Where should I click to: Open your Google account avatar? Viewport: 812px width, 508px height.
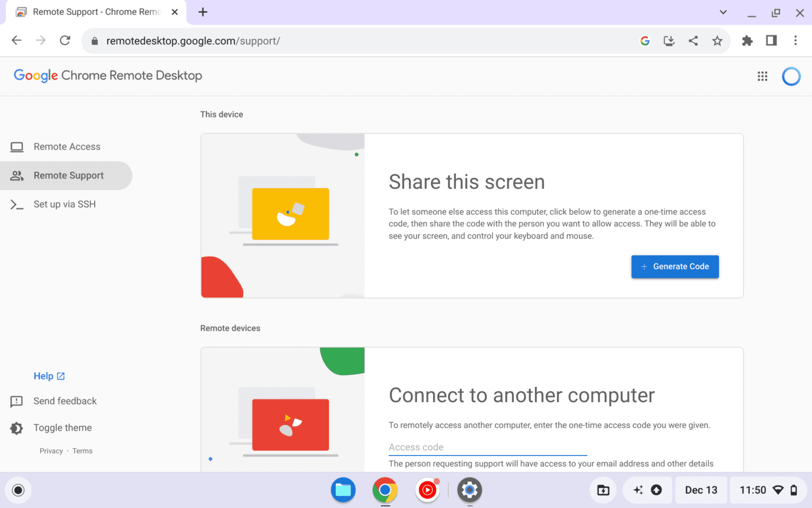tap(791, 76)
